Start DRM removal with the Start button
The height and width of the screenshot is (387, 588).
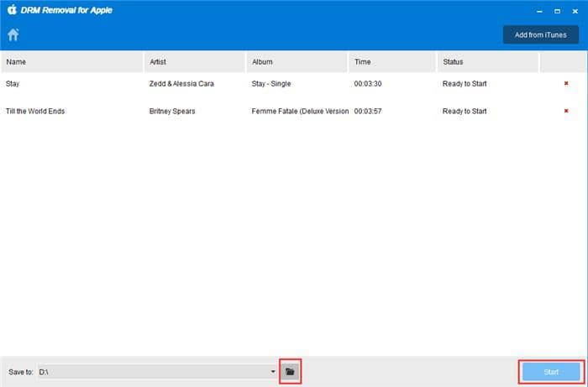coord(551,372)
